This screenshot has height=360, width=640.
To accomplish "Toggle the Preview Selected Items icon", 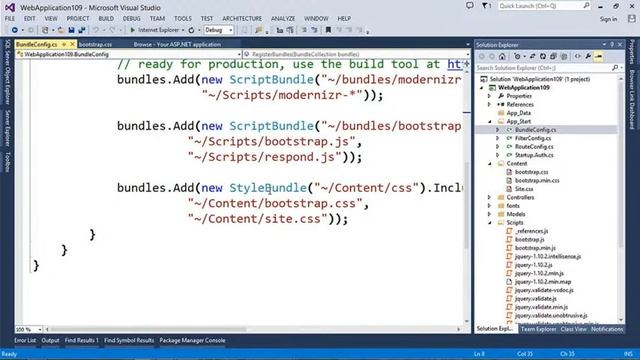I will (599, 56).
